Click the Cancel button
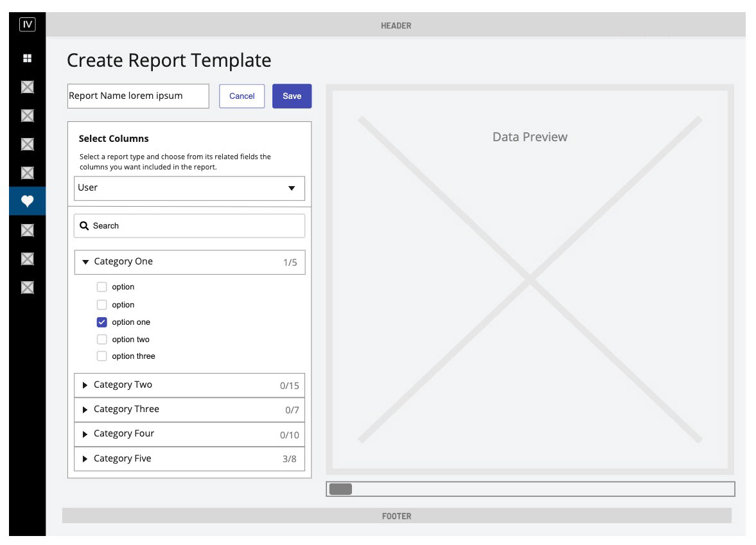The width and height of the screenshot is (756, 545). coord(242,96)
